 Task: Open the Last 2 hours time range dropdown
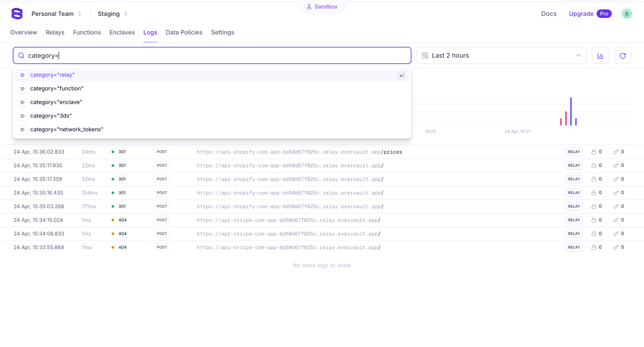point(501,55)
